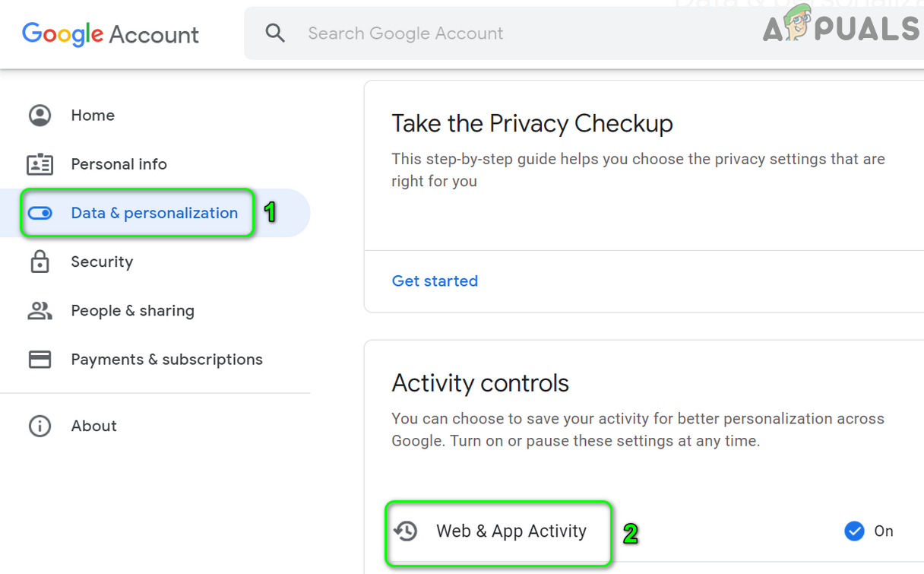The image size is (924, 574).
Task: Open the Home menu item
Action: click(93, 116)
